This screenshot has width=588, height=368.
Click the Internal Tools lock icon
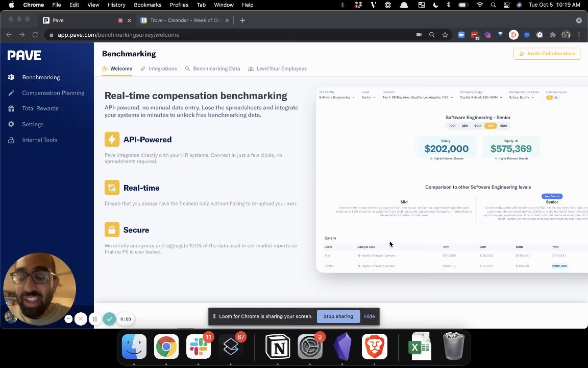11,140
